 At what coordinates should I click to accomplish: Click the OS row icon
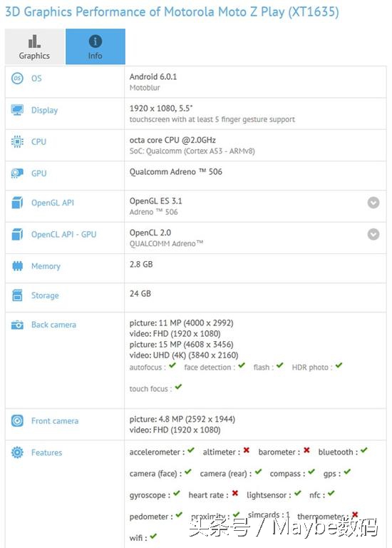point(17,78)
